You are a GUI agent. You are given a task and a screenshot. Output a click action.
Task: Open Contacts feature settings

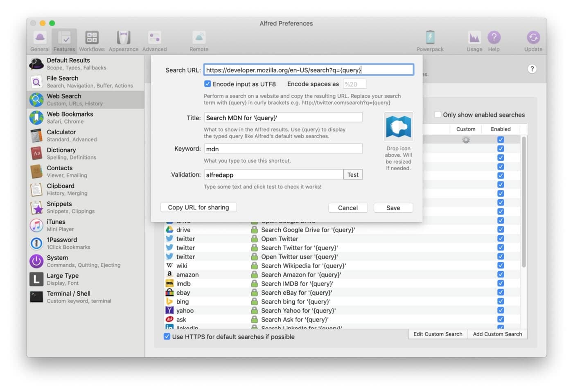pos(86,172)
